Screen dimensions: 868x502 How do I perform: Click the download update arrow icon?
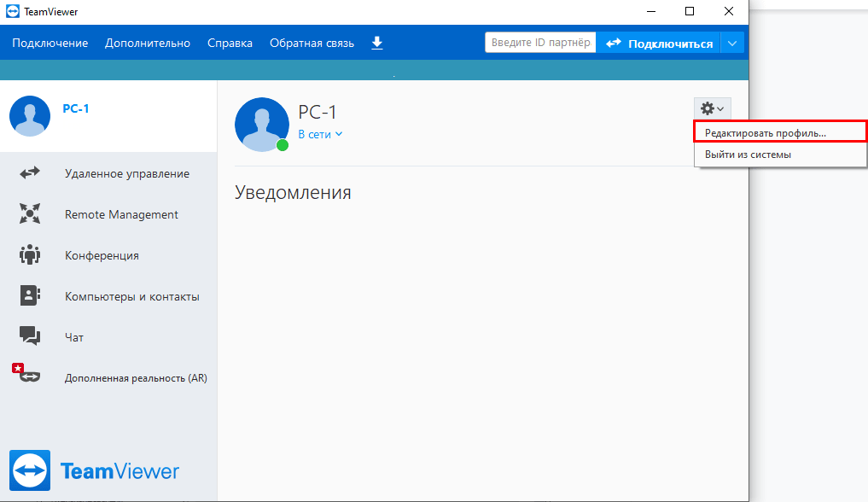tap(377, 43)
